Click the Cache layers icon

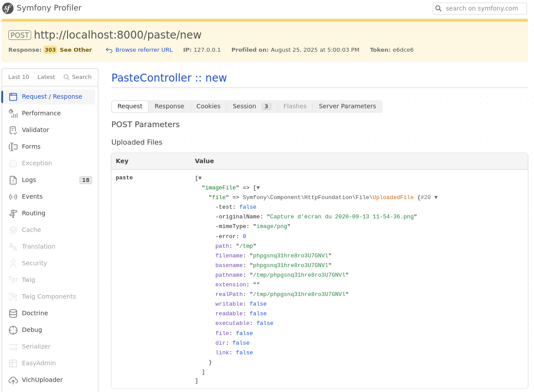(x=13, y=230)
